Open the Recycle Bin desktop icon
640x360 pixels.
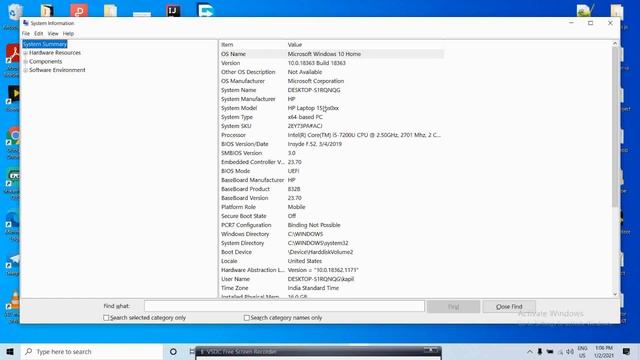pyautogui.click(x=14, y=11)
